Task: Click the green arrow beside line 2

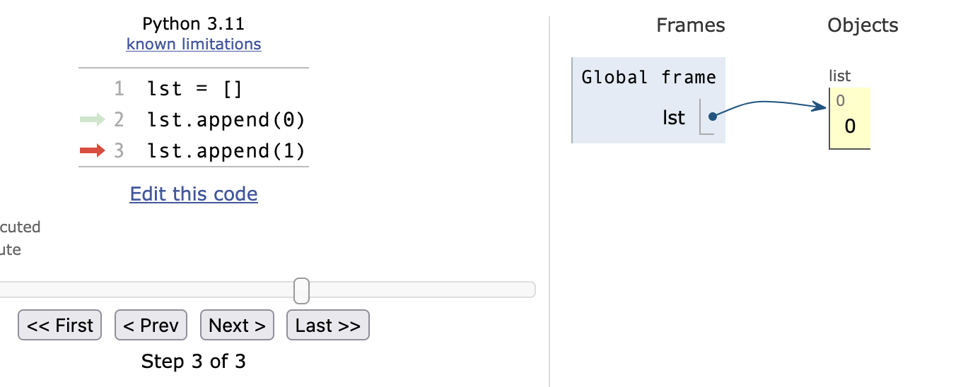Action: (x=92, y=120)
